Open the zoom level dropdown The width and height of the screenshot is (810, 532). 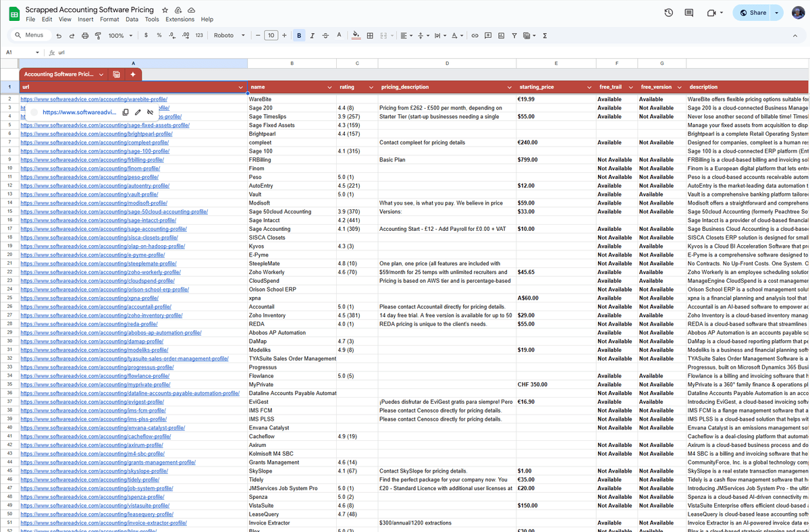pos(121,35)
